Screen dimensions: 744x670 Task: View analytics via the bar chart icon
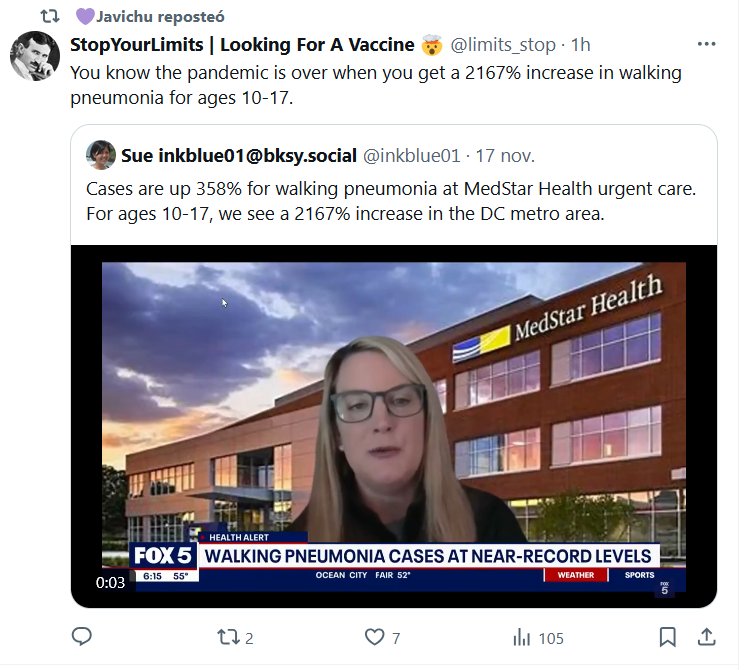pos(521,637)
